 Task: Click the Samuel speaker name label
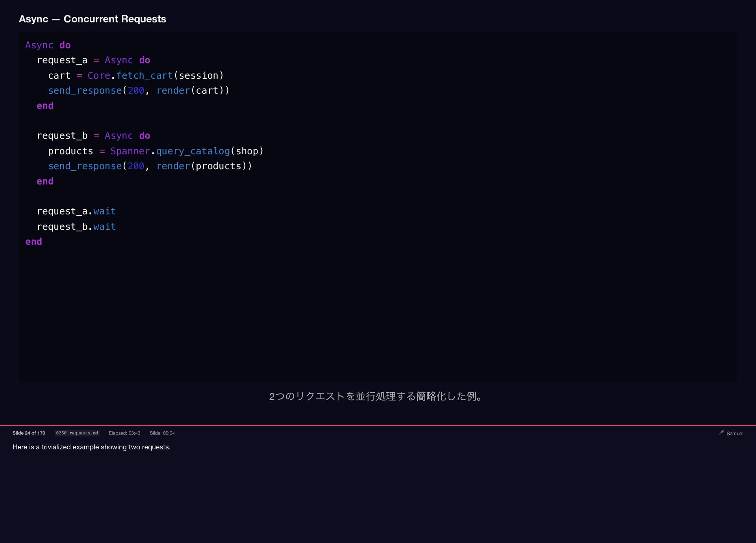point(735,433)
